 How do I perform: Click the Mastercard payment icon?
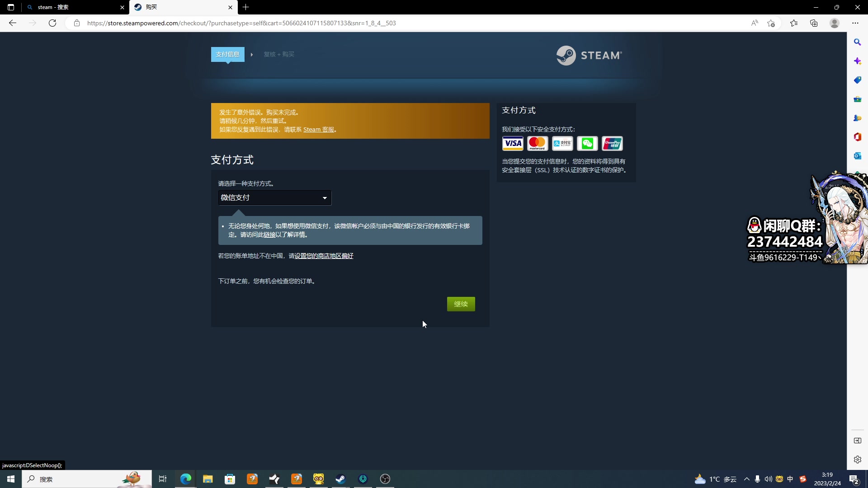(x=538, y=144)
